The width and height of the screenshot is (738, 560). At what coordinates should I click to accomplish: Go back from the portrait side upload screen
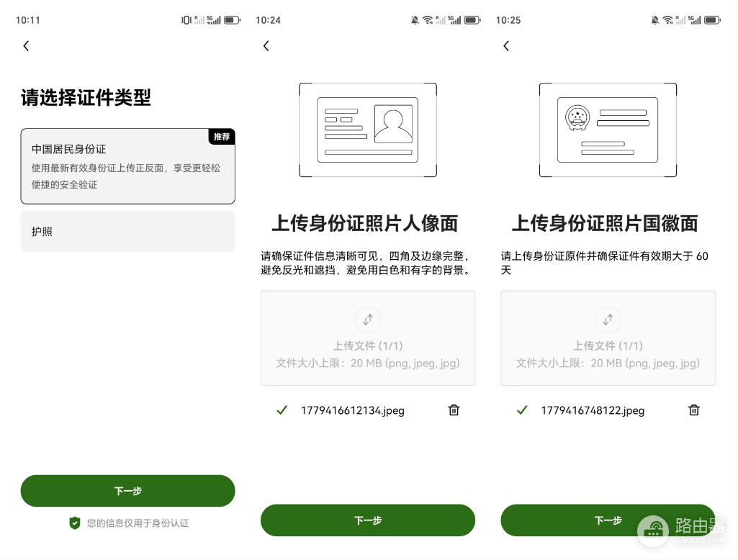coord(266,45)
